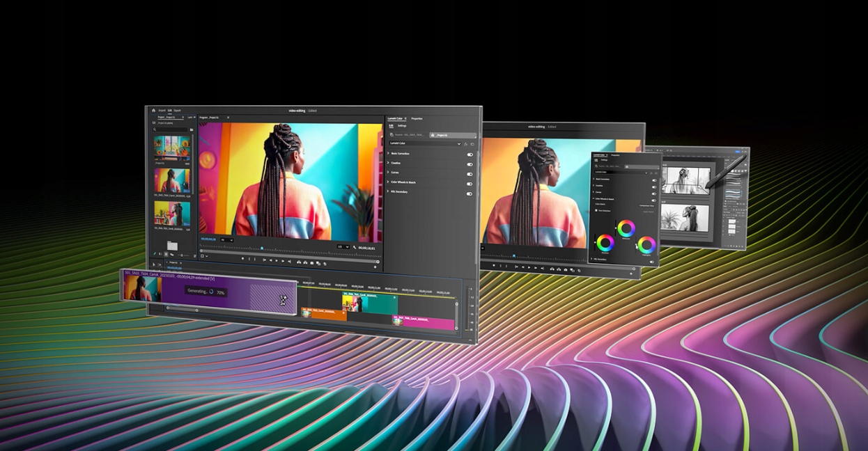Click the reset icon right of the fx icon
This screenshot has height=451, width=868.
tap(472, 143)
